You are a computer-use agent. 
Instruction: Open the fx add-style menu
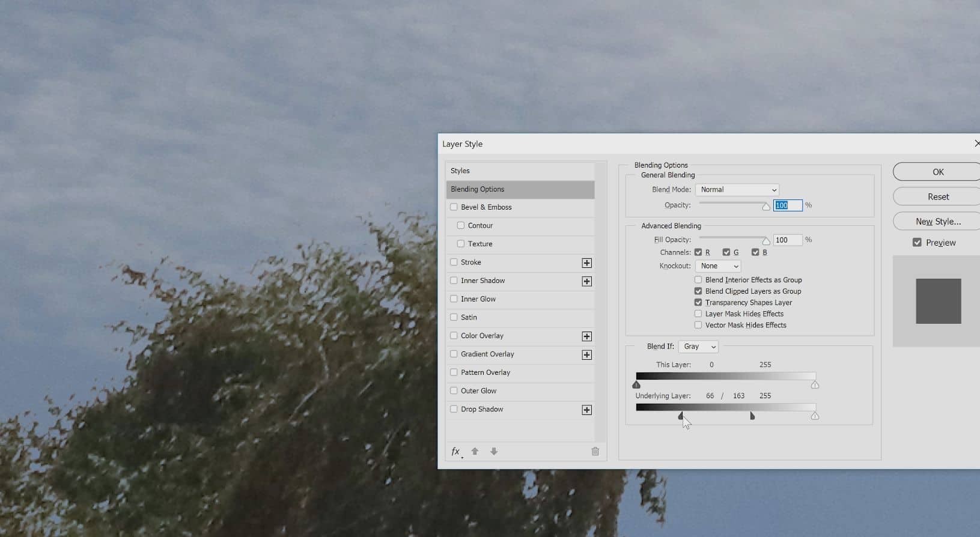pos(456,452)
